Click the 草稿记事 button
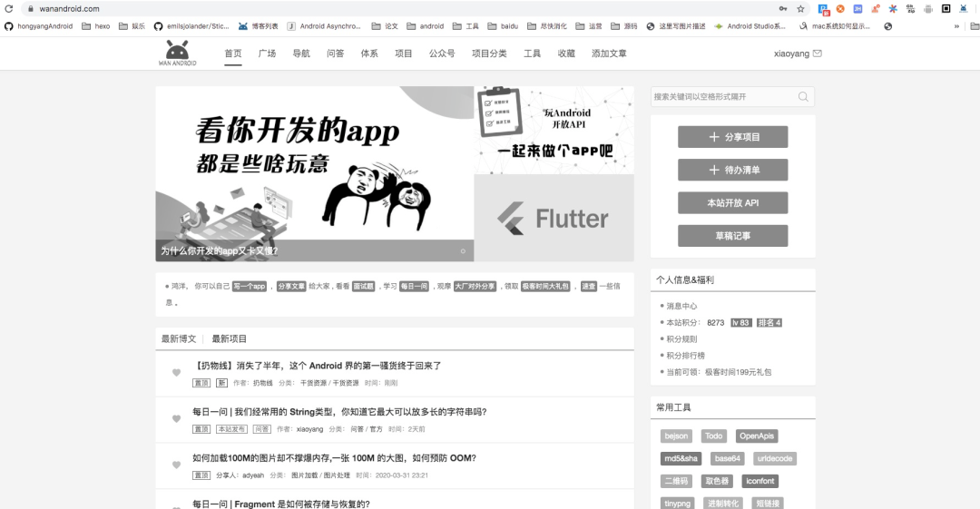 click(x=732, y=236)
